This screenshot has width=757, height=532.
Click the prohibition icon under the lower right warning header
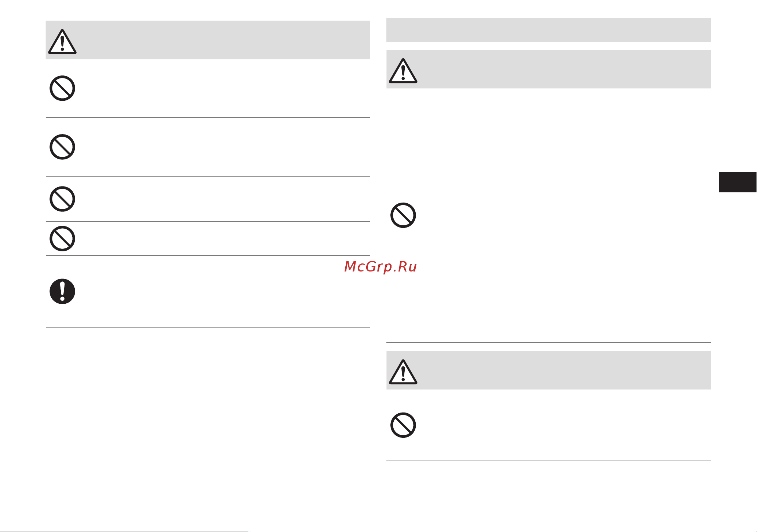pyautogui.click(x=403, y=425)
